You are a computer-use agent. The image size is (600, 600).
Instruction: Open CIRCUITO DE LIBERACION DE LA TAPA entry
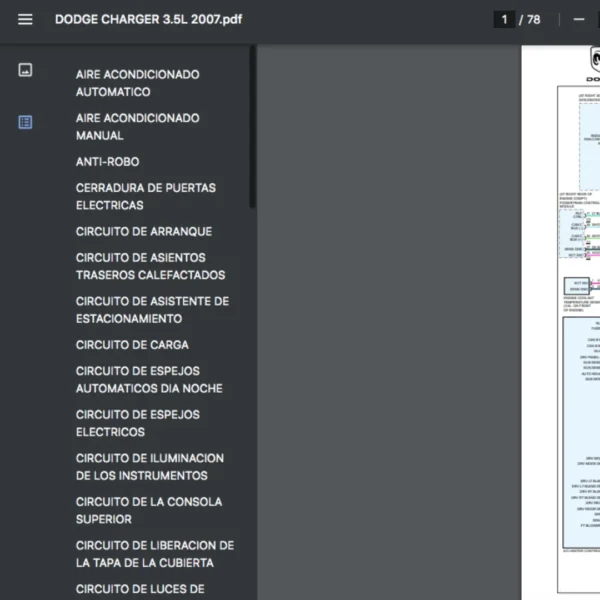(x=155, y=554)
